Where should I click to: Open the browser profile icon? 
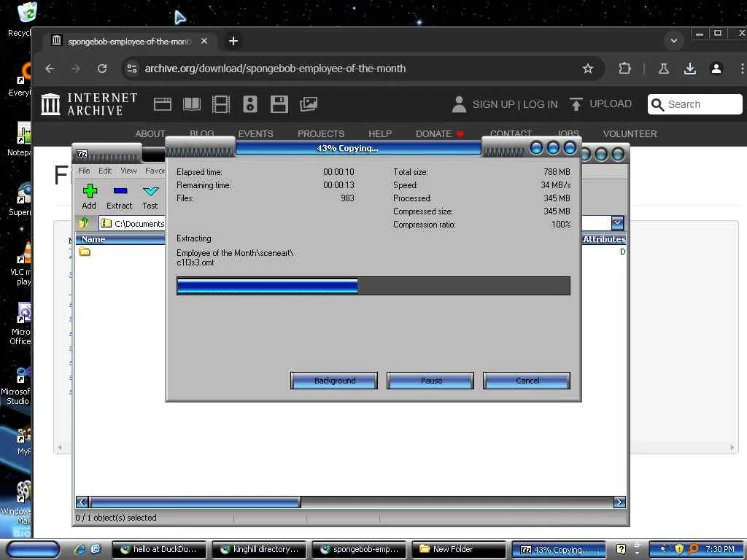point(716,69)
